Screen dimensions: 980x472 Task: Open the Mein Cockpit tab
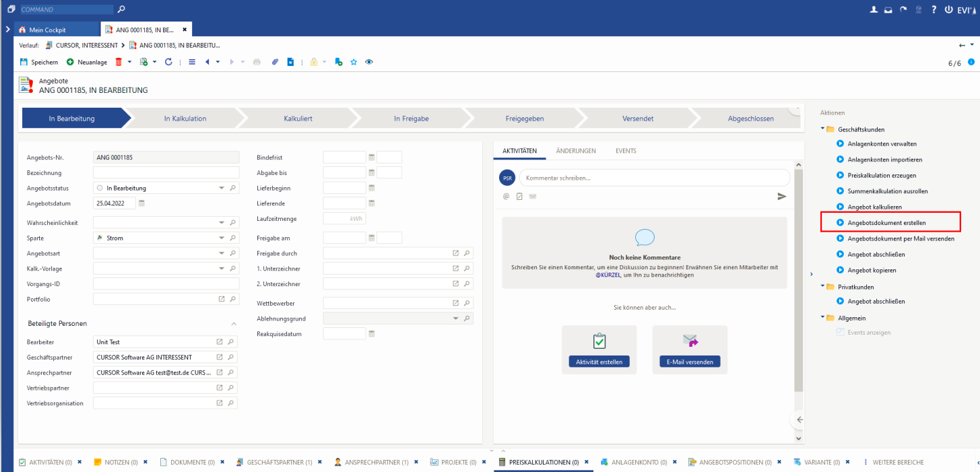(x=46, y=30)
